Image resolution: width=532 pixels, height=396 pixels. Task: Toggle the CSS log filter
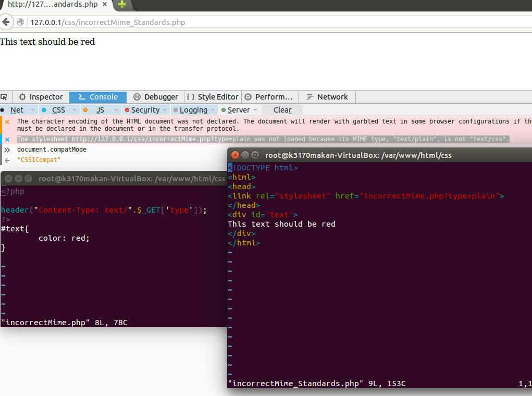click(x=57, y=110)
